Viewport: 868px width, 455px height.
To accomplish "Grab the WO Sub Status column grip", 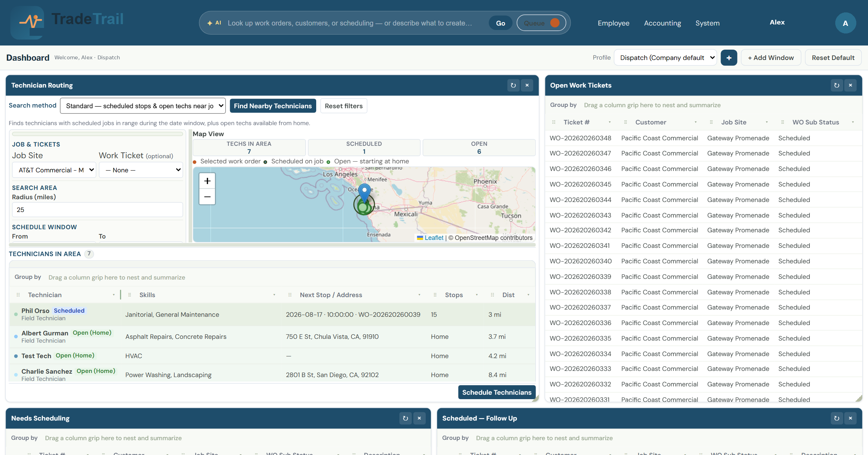I will (783, 122).
